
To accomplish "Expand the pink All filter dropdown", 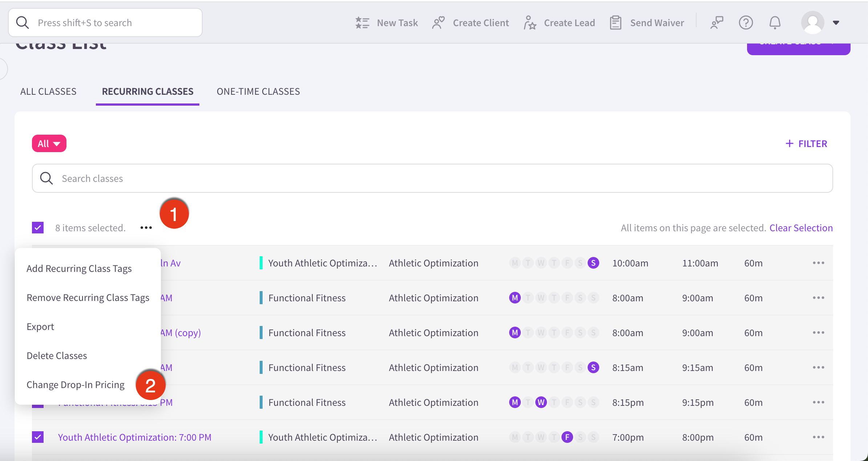I will point(49,143).
